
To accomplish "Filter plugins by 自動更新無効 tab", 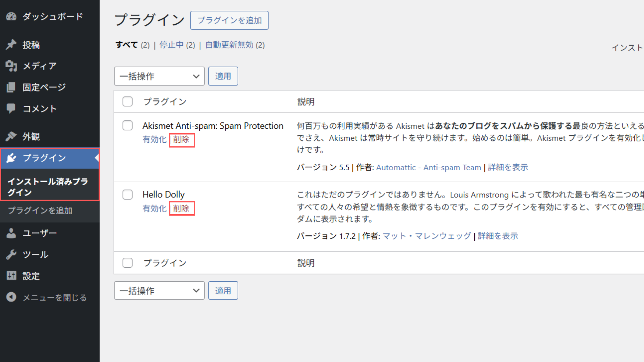I will pyautogui.click(x=229, y=45).
